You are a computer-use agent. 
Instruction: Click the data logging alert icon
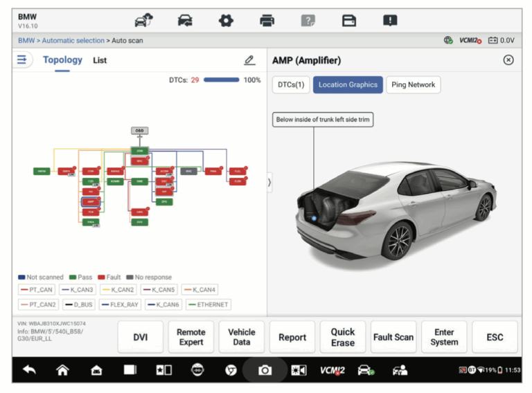pos(391,21)
